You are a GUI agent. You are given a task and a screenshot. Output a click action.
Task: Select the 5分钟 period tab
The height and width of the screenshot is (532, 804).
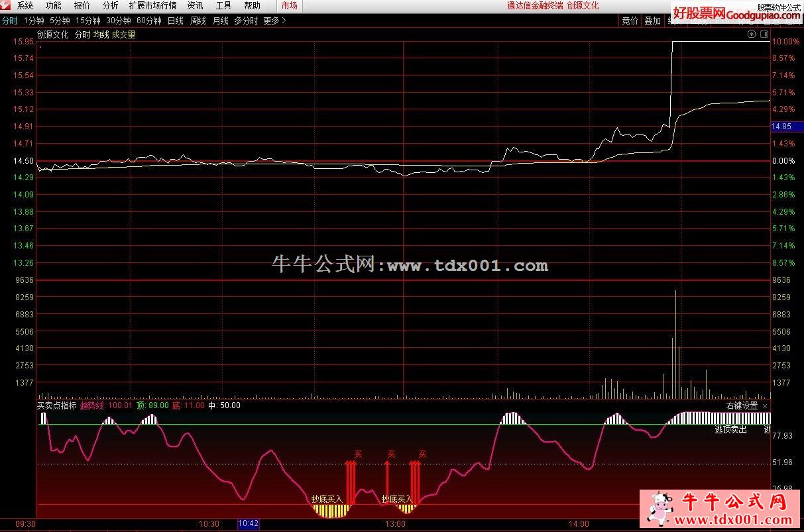[x=60, y=21]
